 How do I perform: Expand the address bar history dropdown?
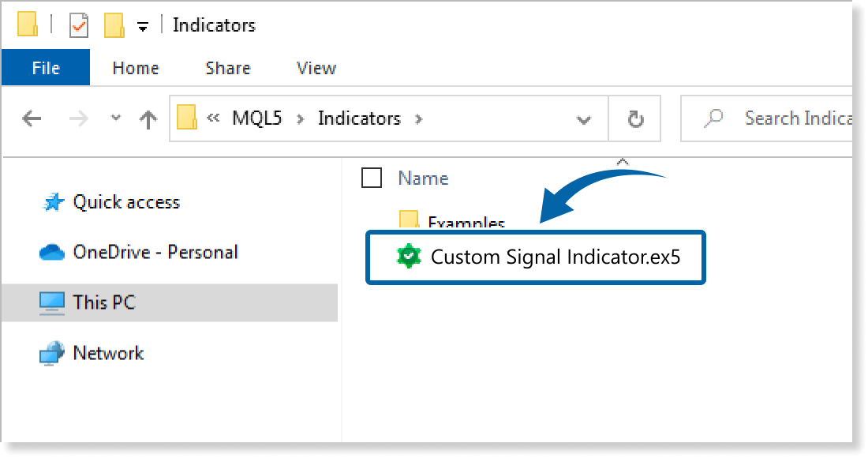pyautogui.click(x=583, y=118)
